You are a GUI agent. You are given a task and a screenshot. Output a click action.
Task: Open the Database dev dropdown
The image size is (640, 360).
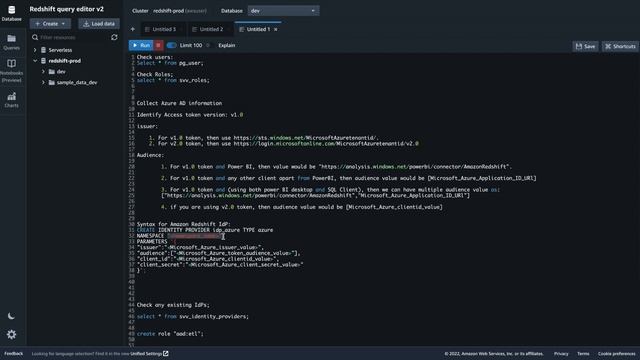pyautogui.click(x=283, y=11)
